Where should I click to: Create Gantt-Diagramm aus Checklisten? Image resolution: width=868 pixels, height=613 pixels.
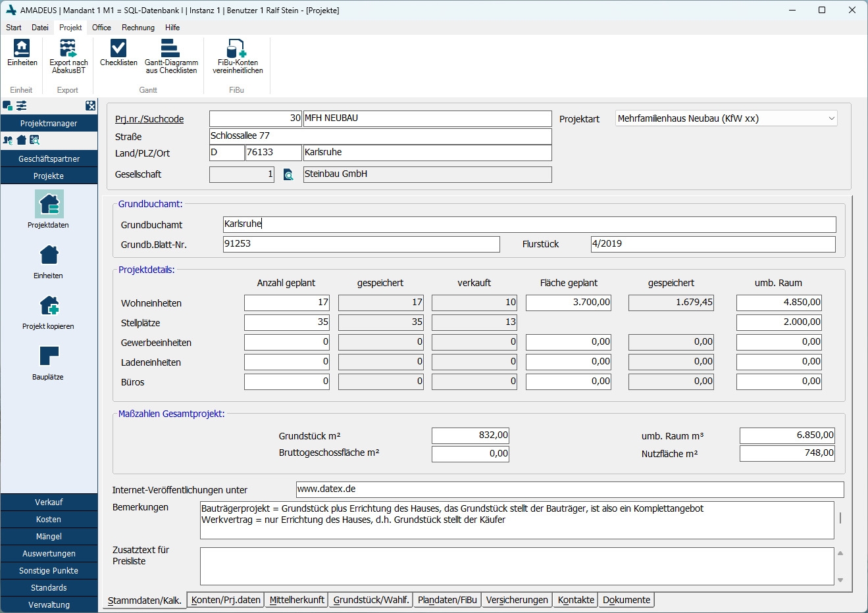[170, 50]
